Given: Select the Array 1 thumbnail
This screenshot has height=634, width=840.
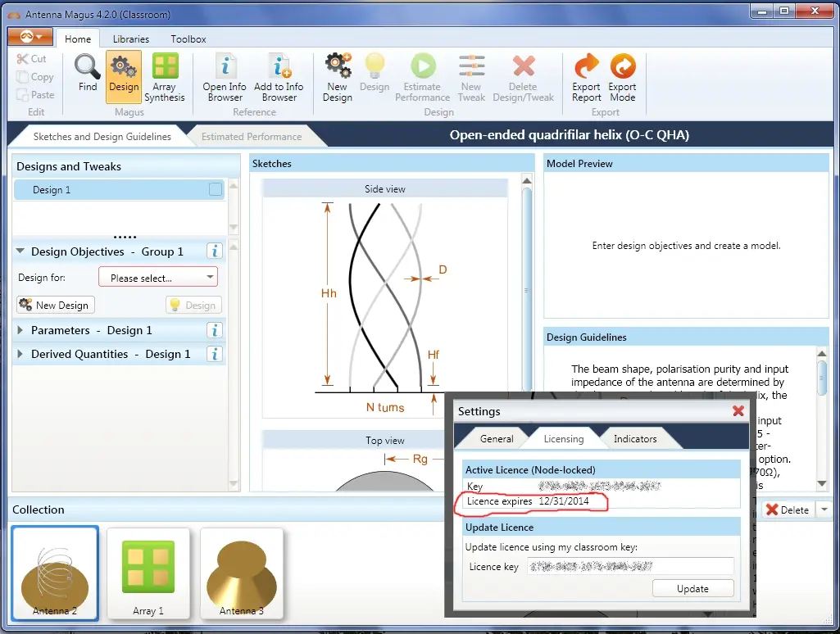Looking at the screenshot, I should tap(148, 573).
